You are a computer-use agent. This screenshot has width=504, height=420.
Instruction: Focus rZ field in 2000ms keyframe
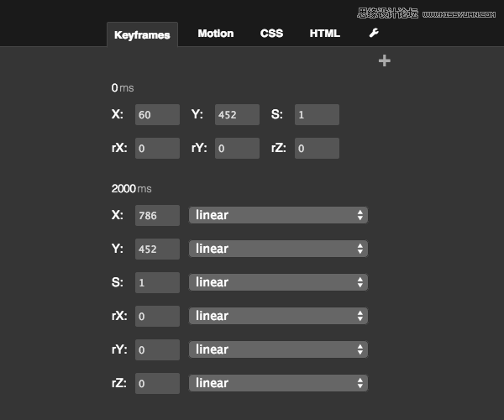[157, 383]
